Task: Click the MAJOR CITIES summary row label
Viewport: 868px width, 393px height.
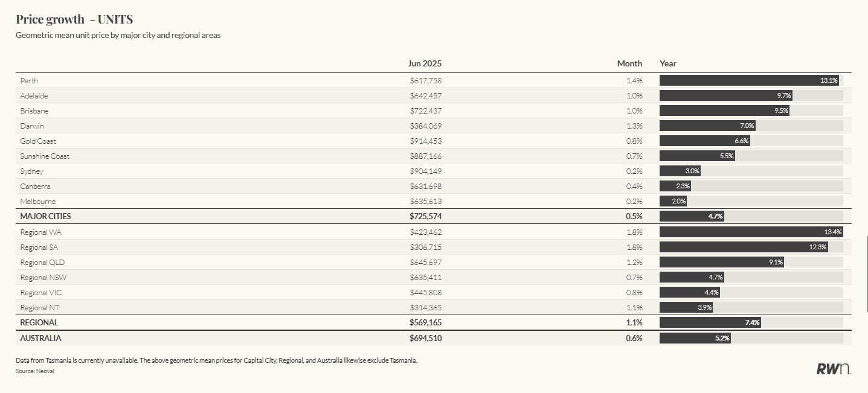Action: click(x=41, y=216)
